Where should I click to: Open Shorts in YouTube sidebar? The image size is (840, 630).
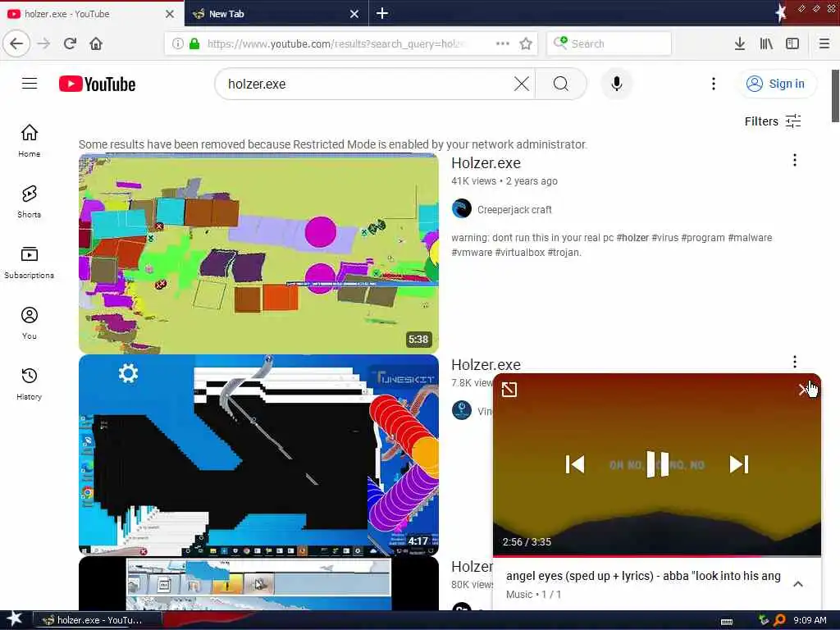coord(30,202)
